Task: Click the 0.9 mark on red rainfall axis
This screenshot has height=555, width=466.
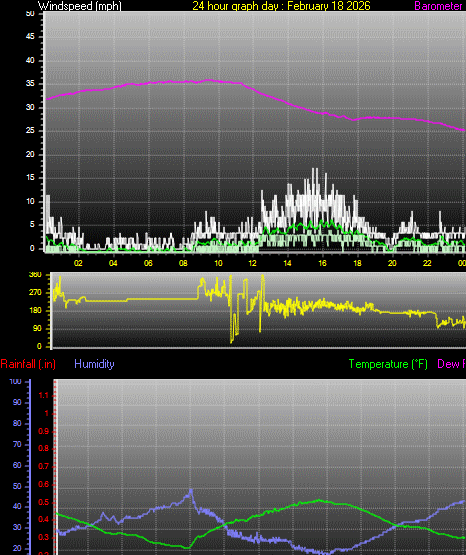Action: click(x=44, y=431)
